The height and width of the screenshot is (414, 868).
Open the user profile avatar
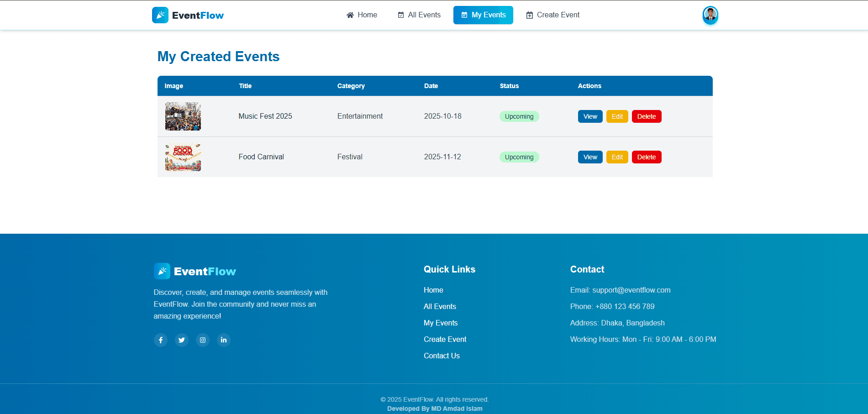[710, 15]
